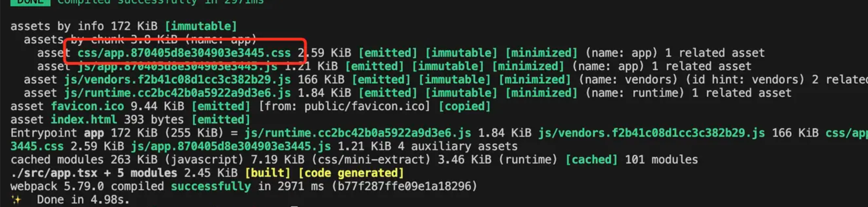Click js/vendors filename on the asset line

177,80
